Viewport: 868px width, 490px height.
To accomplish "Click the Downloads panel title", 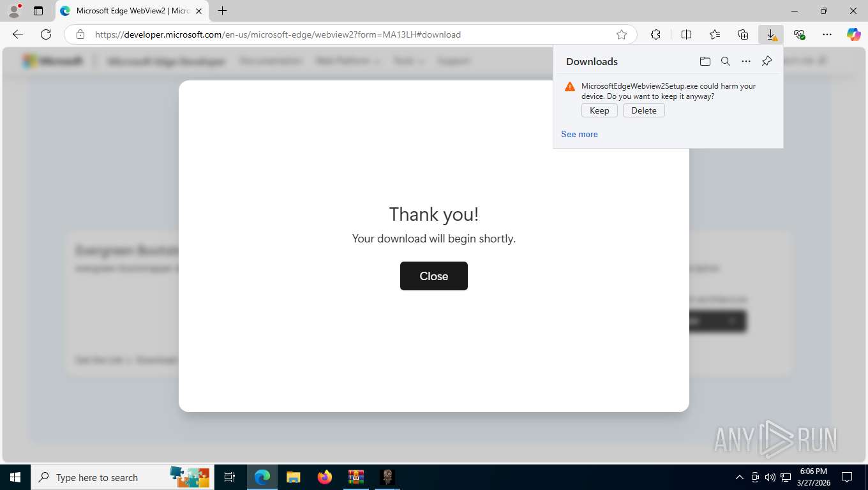I will coord(592,61).
